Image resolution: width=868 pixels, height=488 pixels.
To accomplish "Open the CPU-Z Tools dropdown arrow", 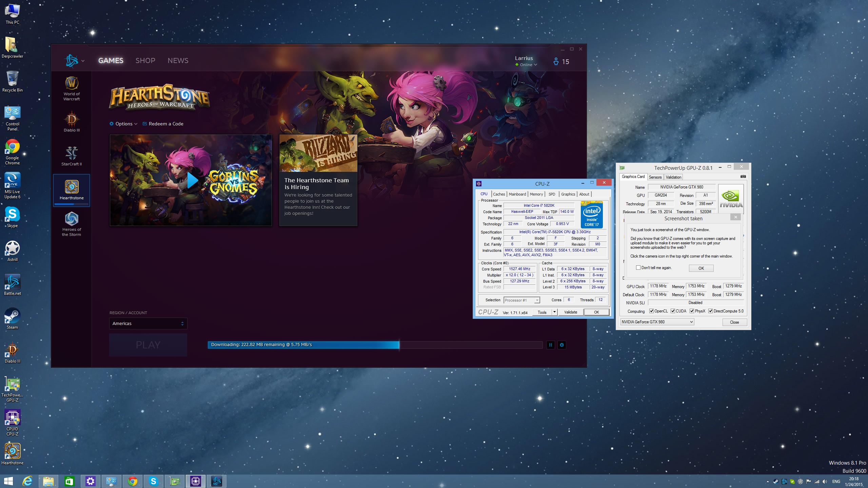I will (x=554, y=312).
